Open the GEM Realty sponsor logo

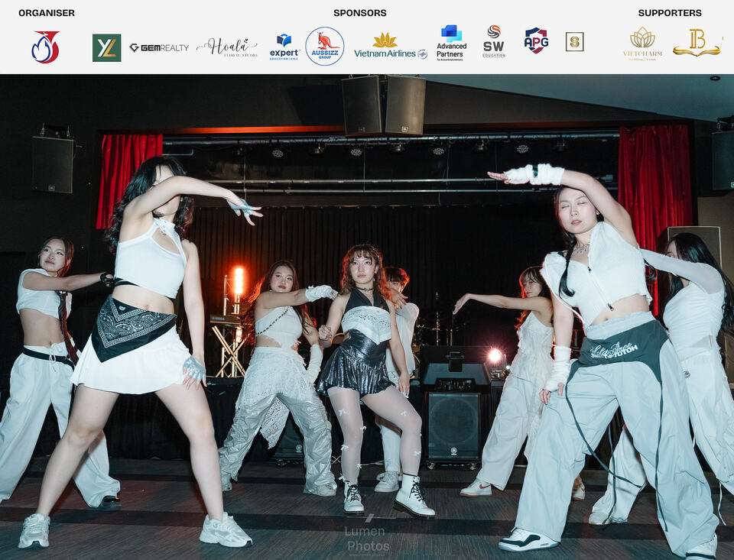[x=159, y=47]
